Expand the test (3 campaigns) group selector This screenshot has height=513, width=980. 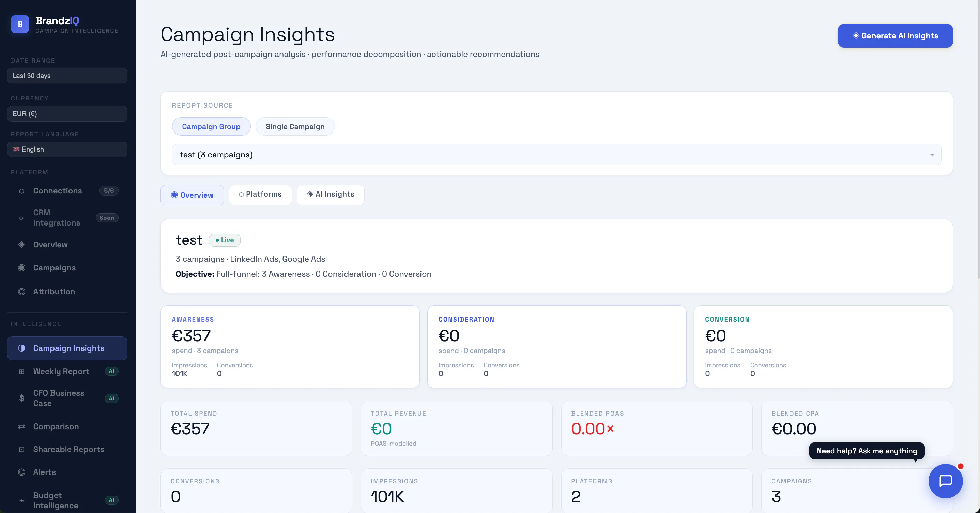pyautogui.click(x=556, y=154)
